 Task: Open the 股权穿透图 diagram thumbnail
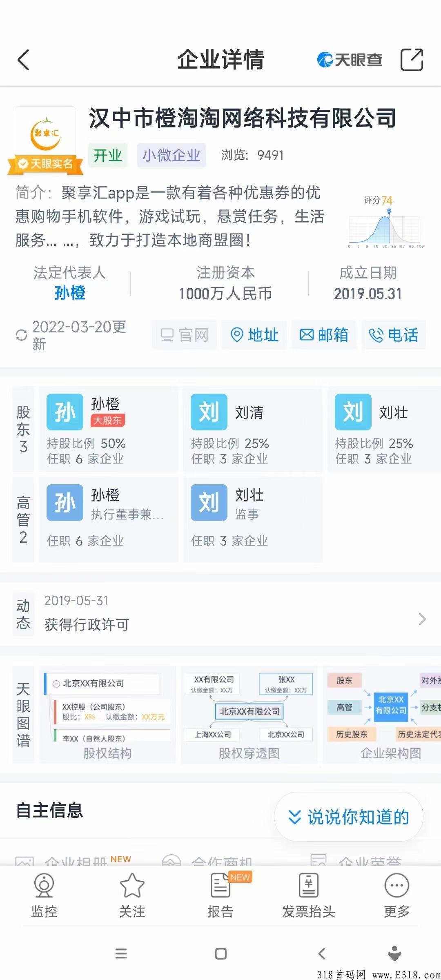point(249,715)
